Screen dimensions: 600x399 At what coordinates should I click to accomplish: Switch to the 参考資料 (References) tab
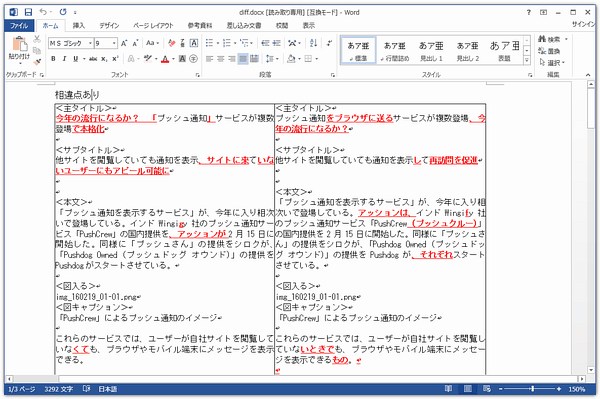(x=200, y=26)
